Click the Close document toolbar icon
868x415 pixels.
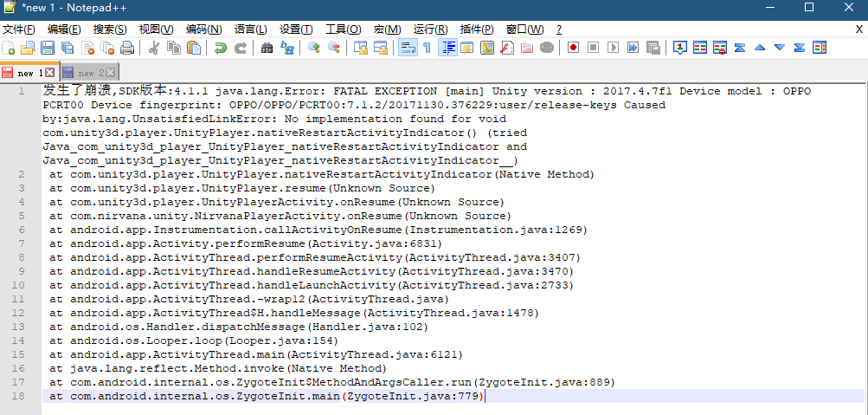coord(87,49)
